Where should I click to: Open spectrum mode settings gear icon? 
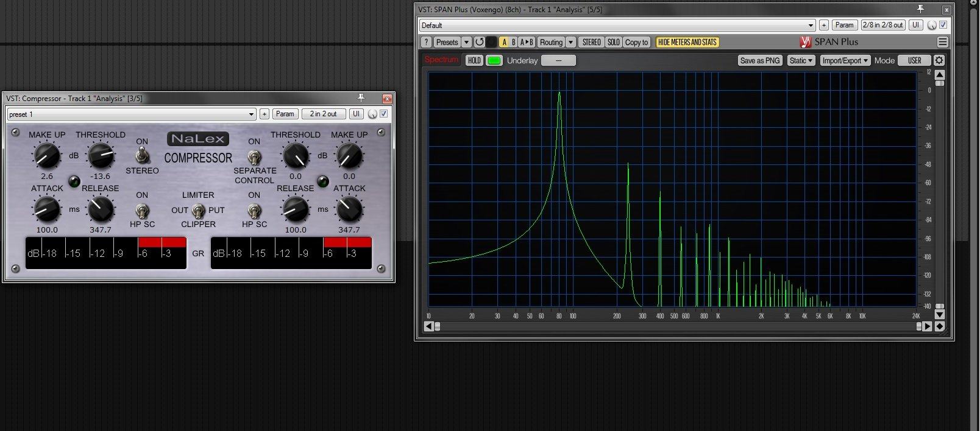point(939,60)
